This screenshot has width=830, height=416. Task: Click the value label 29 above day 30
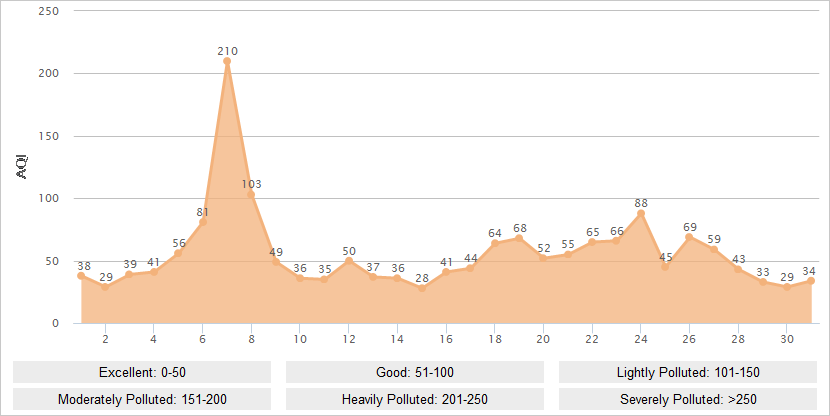click(787, 277)
